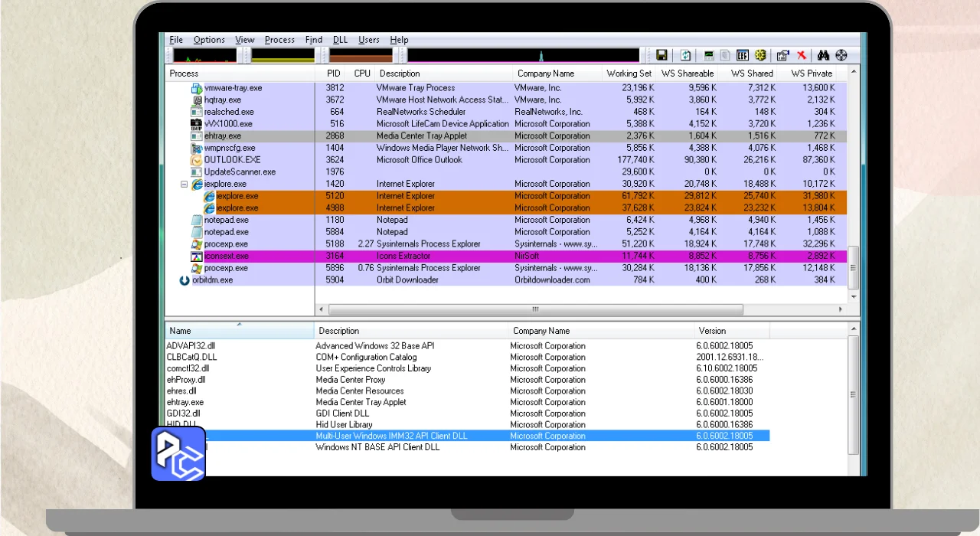This screenshot has height=536, width=980.
Task: Click the binoculars Find Handle or DLL icon
Action: coord(824,55)
